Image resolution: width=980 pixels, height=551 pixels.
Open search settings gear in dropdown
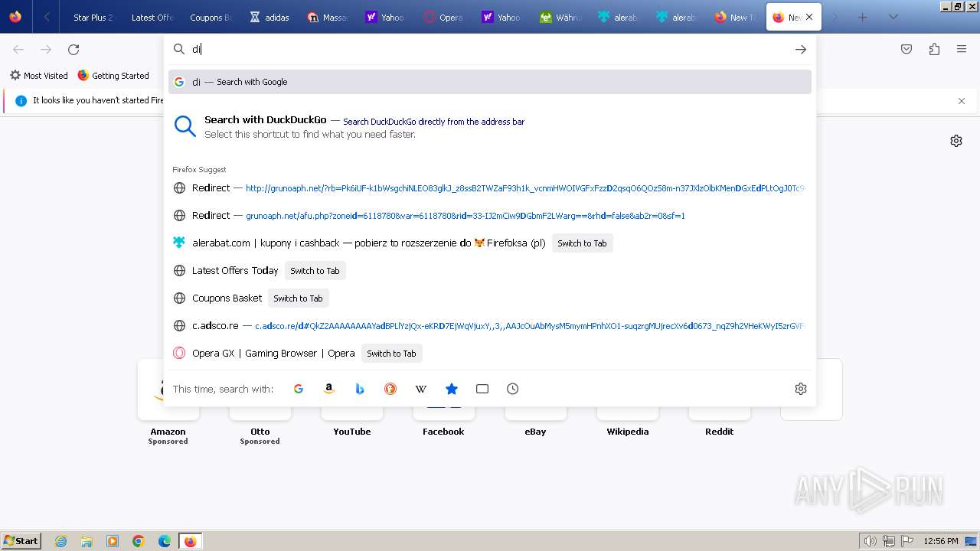click(x=801, y=389)
